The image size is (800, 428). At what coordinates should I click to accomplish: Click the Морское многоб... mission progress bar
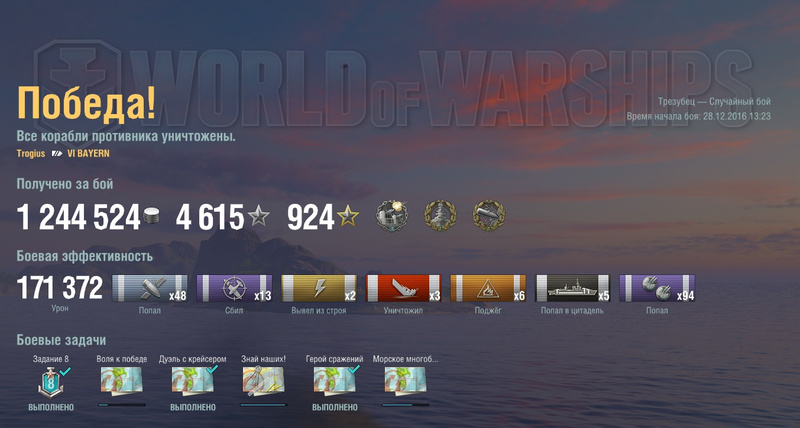(406, 405)
